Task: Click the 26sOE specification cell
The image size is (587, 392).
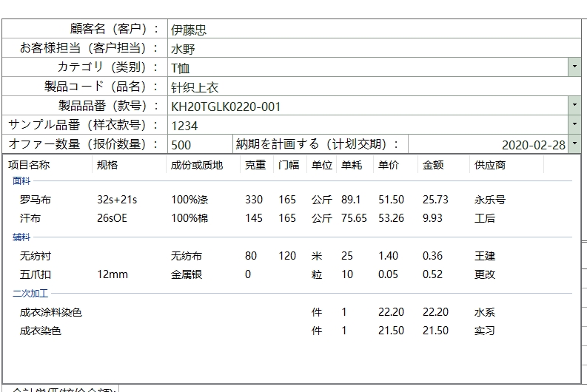Action: coord(112,217)
